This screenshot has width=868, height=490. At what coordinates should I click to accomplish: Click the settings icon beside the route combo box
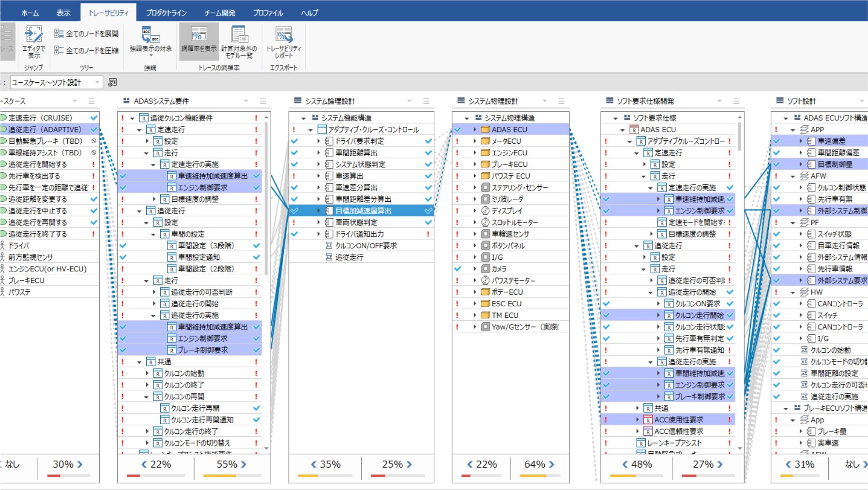pyautogui.click(x=112, y=83)
